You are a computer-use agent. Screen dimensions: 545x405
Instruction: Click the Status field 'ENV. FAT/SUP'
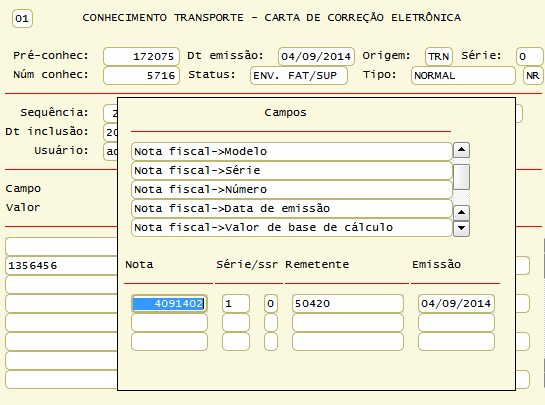tap(299, 75)
